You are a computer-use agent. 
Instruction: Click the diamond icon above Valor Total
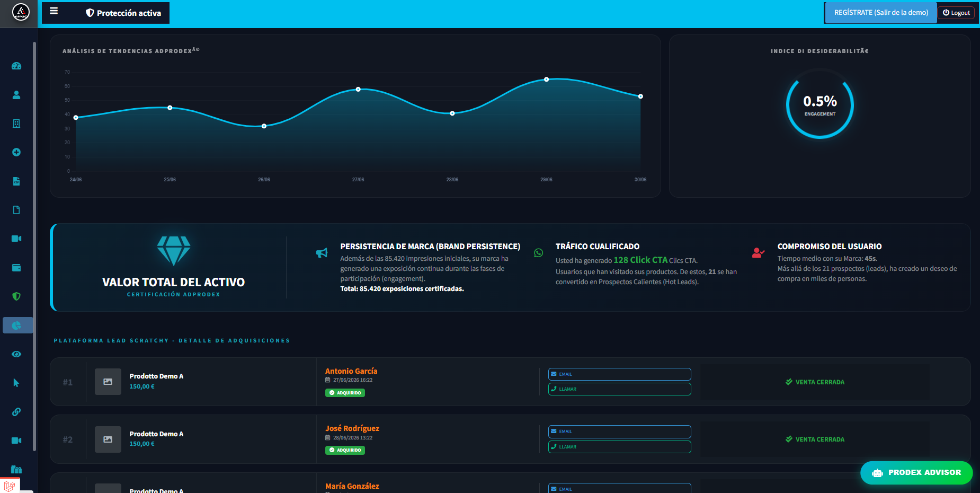pyautogui.click(x=174, y=251)
